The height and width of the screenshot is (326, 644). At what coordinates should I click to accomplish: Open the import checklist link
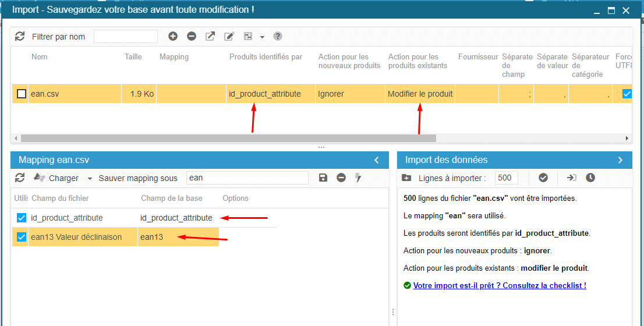pyautogui.click(x=499, y=286)
